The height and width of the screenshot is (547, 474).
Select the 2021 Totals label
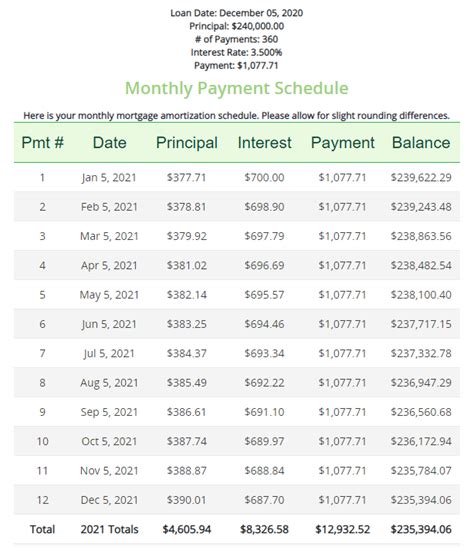(110, 529)
